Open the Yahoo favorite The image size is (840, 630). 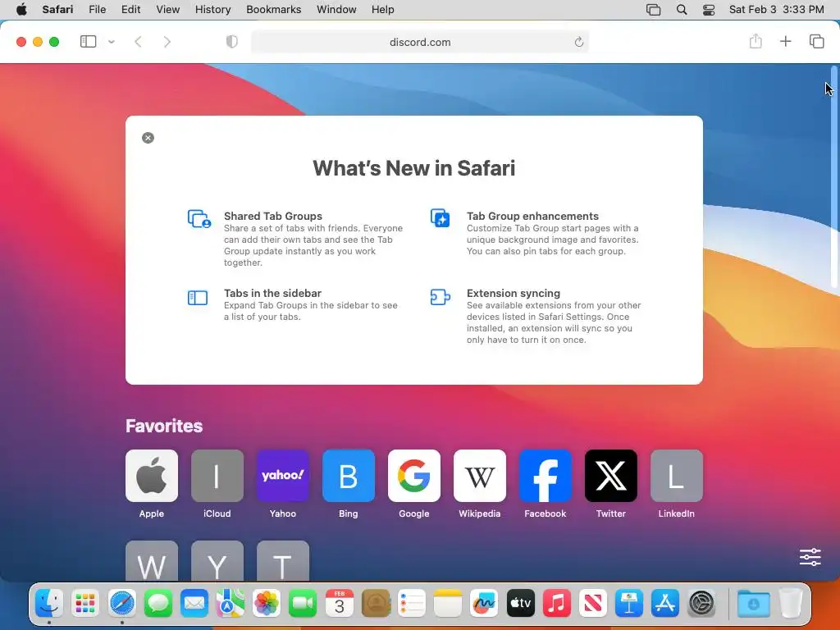[283, 476]
